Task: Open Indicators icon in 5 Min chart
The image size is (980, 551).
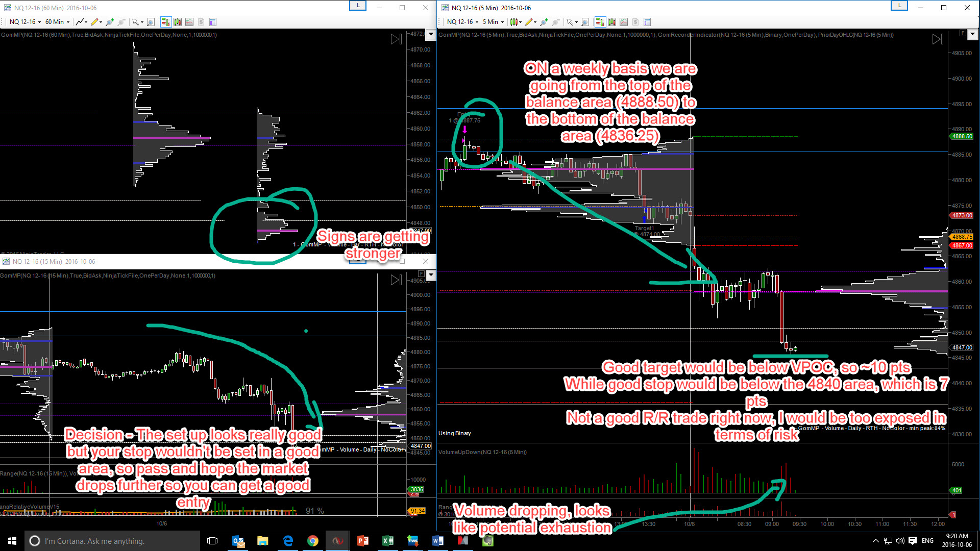Action: click(x=624, y=22)
